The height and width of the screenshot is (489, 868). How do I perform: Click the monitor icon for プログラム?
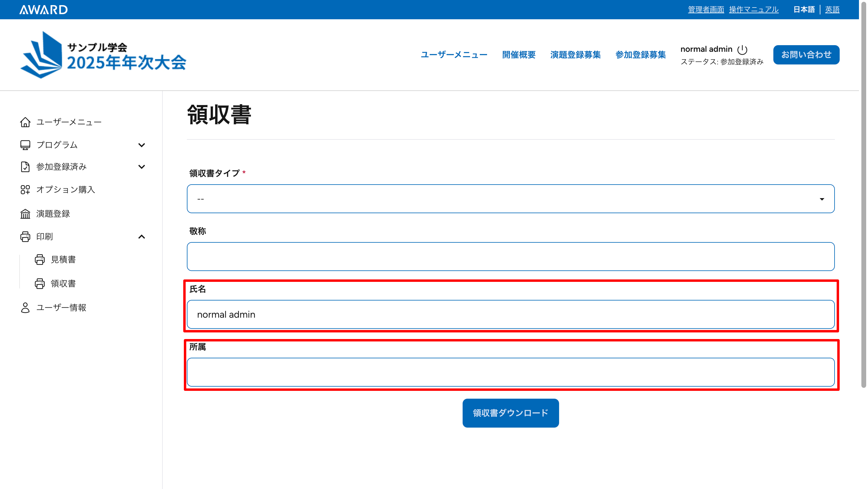click(25, 145)
